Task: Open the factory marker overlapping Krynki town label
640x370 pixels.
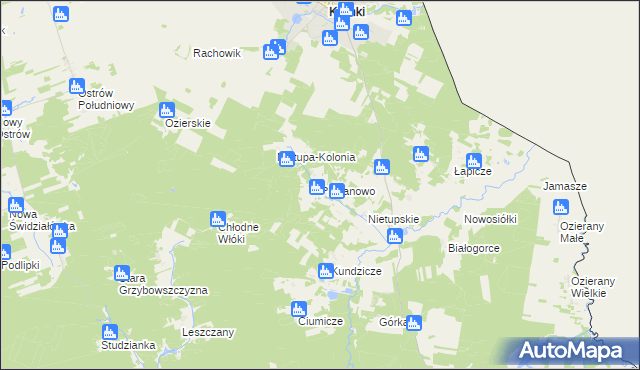Action: (x=346, y=9)
